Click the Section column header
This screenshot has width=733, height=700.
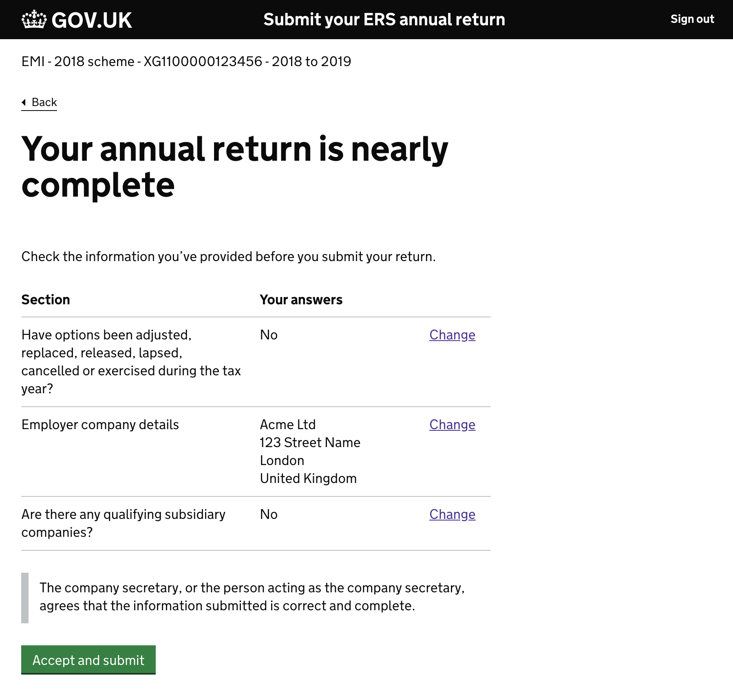pyautogui.click(x=46, y=300)
